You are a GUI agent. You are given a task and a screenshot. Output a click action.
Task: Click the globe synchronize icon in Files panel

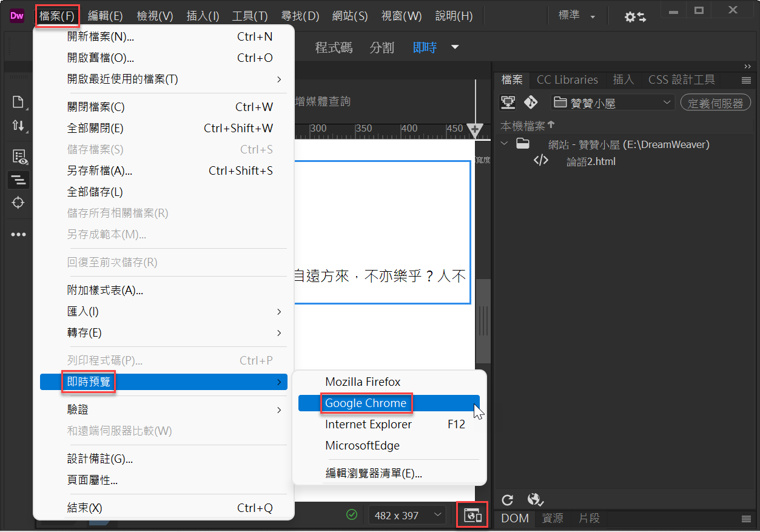click(534, 500)
